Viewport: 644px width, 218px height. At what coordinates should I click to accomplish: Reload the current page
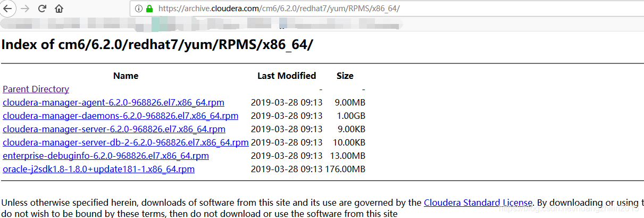coord(42,9)
